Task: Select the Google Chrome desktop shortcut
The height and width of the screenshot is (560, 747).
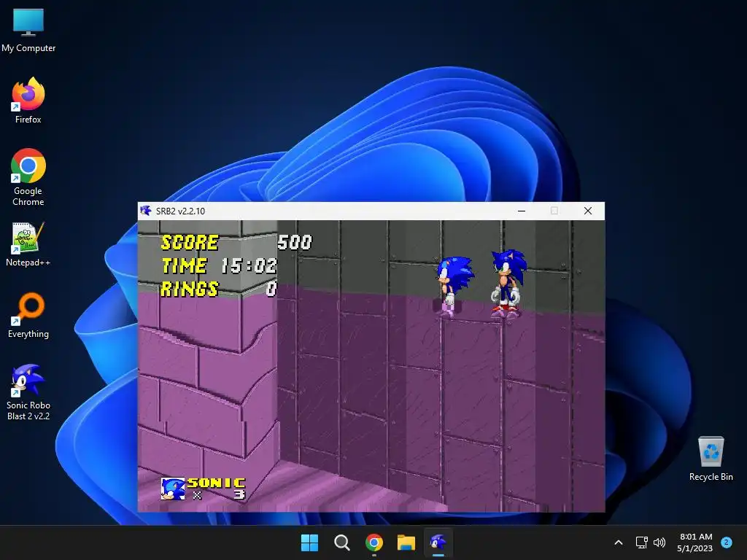Action: [x=28, y=176]
